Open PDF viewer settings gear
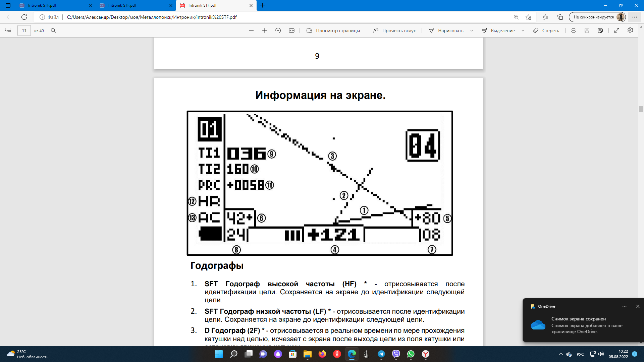This screenshot has width=644, height=362. click(630, 31)
